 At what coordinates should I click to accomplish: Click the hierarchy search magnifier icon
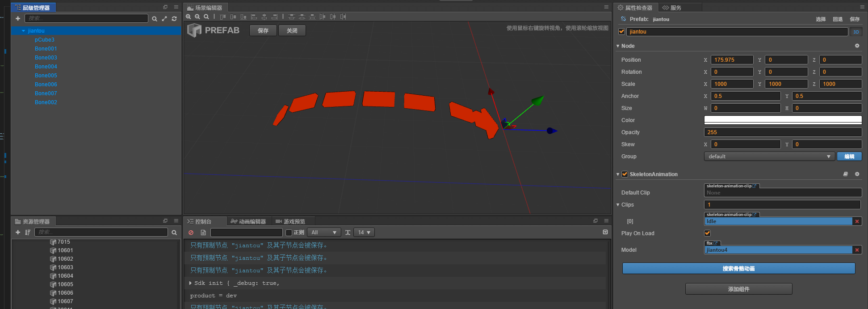coord(155,19)
